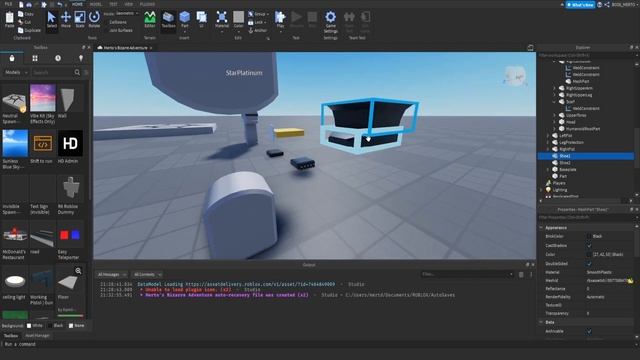Expand the Lighting tree node

point(542,190)
